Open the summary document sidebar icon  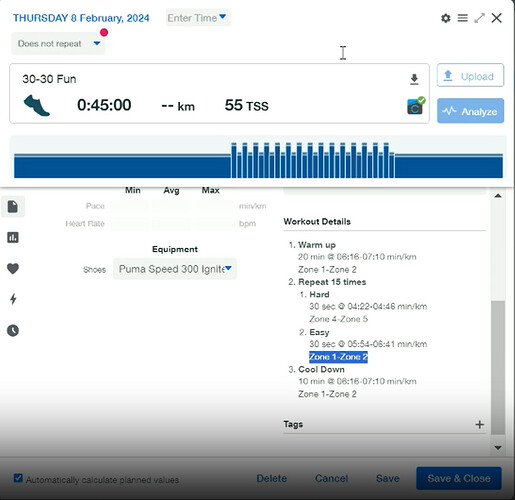pos(13,207)
